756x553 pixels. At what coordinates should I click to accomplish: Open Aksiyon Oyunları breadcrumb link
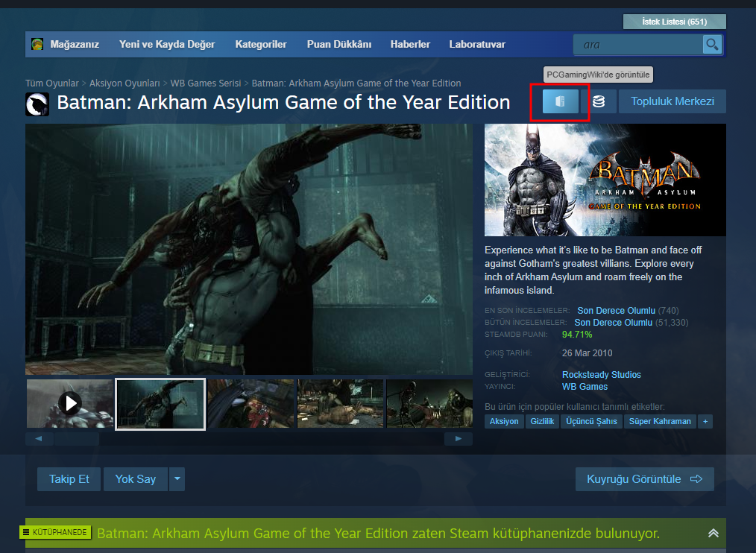click(x=125, y=83)
